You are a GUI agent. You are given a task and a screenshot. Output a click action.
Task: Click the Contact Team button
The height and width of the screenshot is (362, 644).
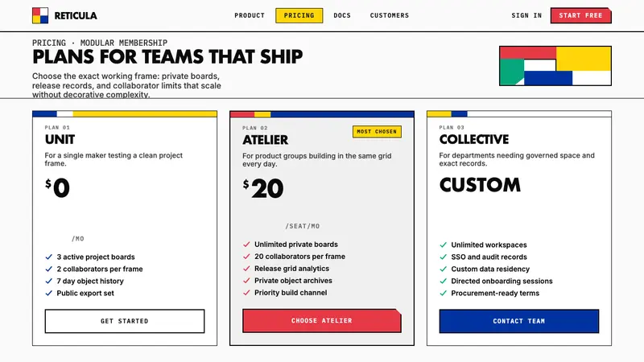[x=519, y=321]
